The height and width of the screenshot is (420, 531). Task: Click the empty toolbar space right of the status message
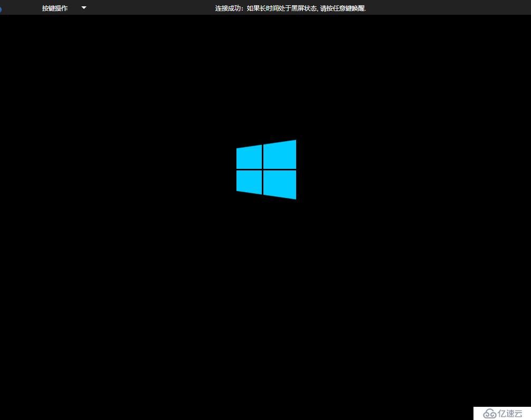click(449, 8)
